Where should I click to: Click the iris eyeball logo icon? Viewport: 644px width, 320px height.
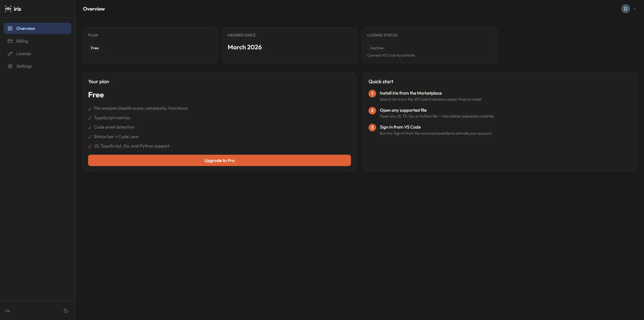8,9
